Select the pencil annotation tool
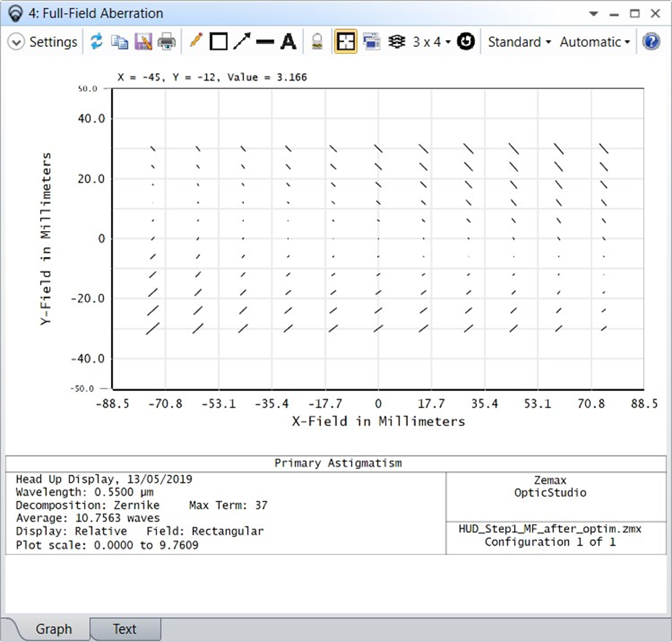This screenshot has height=642, width=672. (196, 42)
